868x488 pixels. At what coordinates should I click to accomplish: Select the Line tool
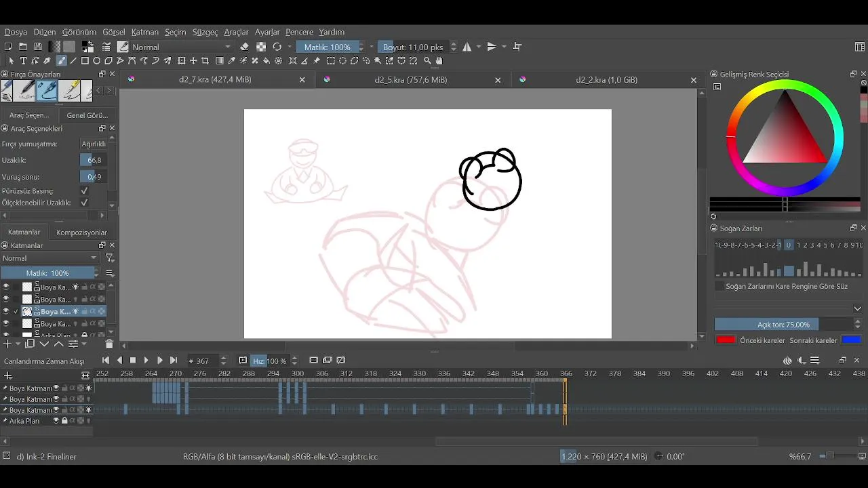tap(73, 60)
